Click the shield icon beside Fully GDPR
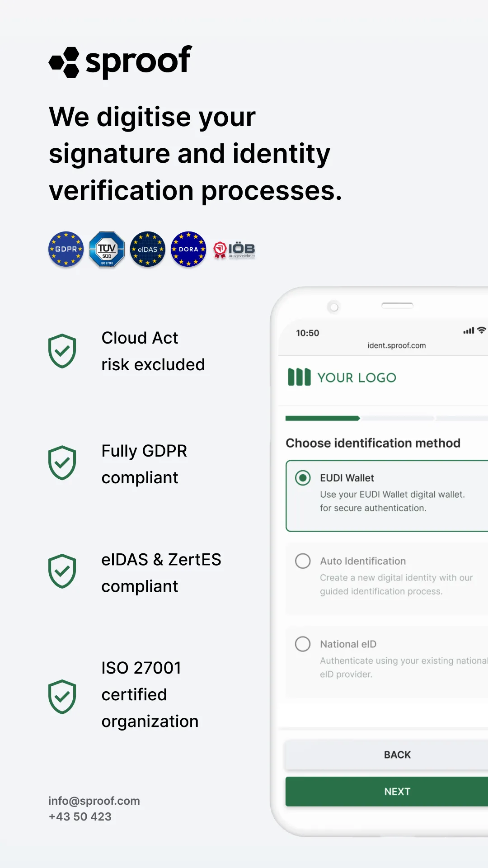488x868 pixels. 62,463
